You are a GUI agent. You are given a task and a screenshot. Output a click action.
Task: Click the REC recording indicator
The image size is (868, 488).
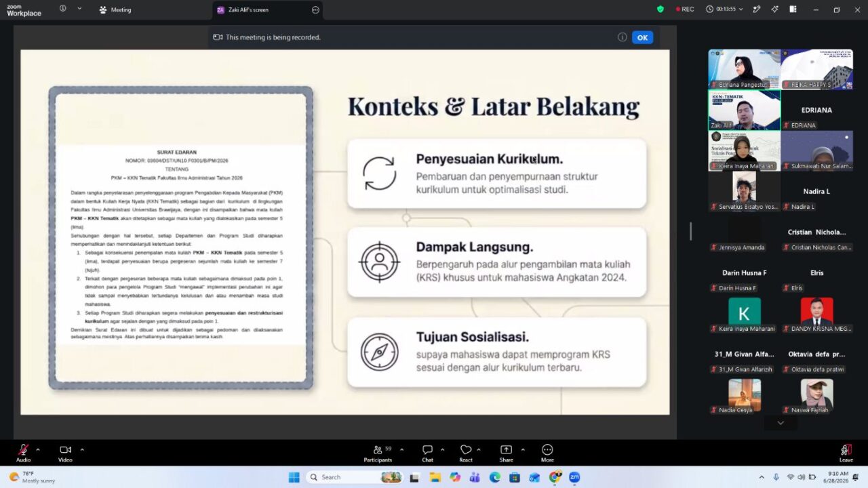pos(685,9)
